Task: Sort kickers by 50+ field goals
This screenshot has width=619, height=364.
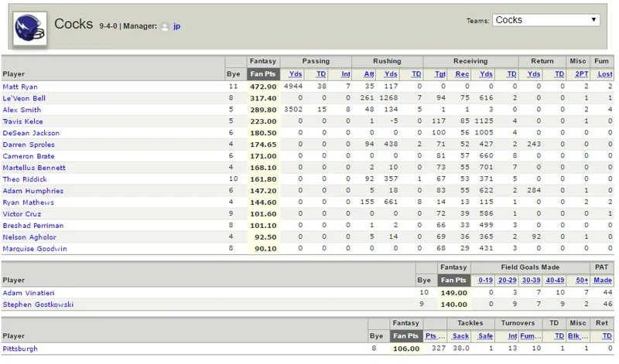Action: point(582,280)
